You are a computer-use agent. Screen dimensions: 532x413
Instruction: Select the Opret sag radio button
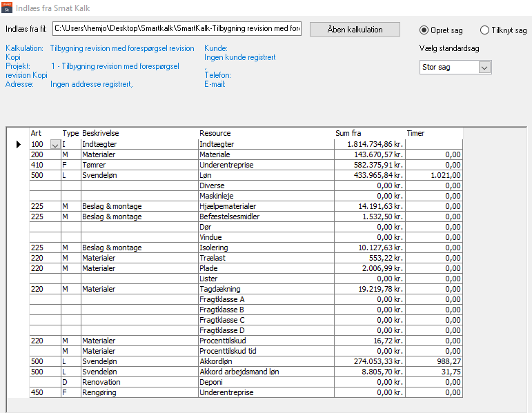(426, 30)
